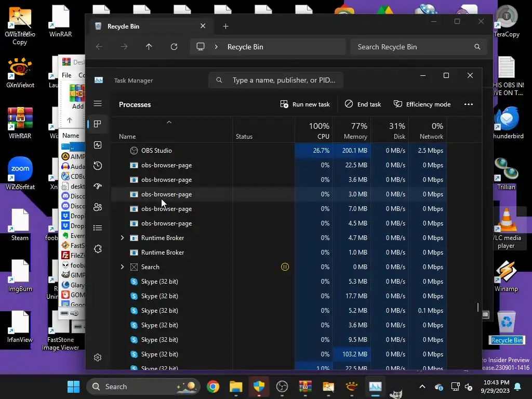
Task: Select Winamp desktop shortcut
Action: (506, 276)
